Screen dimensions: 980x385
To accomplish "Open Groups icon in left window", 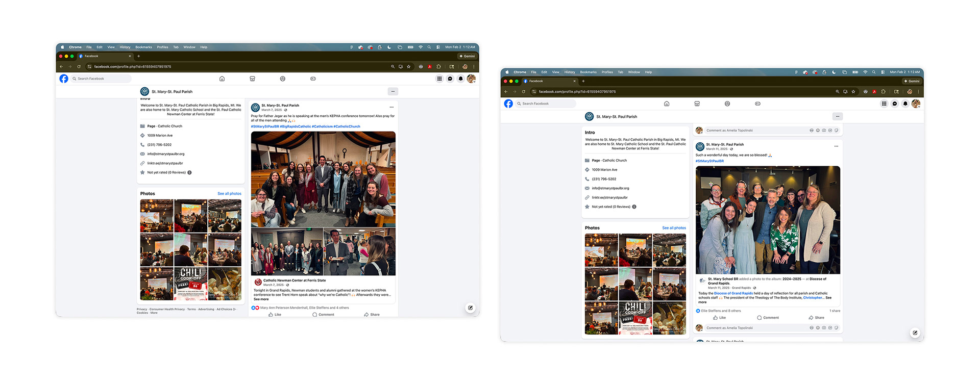I will click(x=283, y=79).
